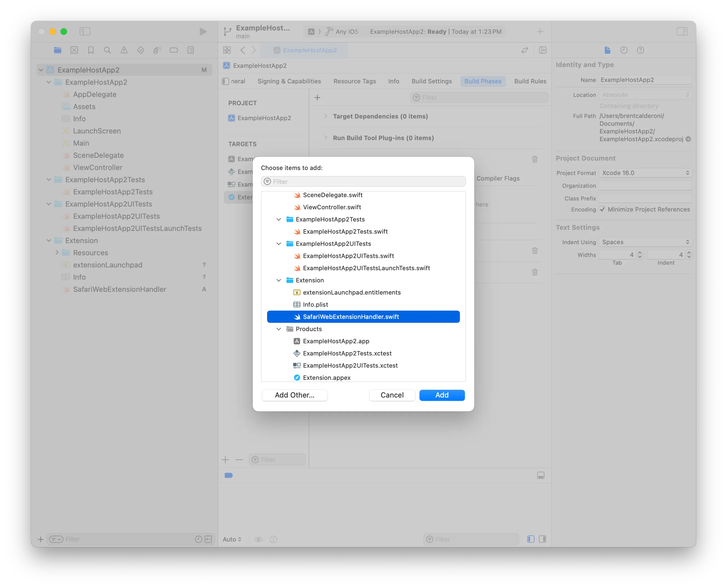This screenshot has height=588, width=727.
Task: Open the Bookmark navigator icon
Action: coord(91,50)
